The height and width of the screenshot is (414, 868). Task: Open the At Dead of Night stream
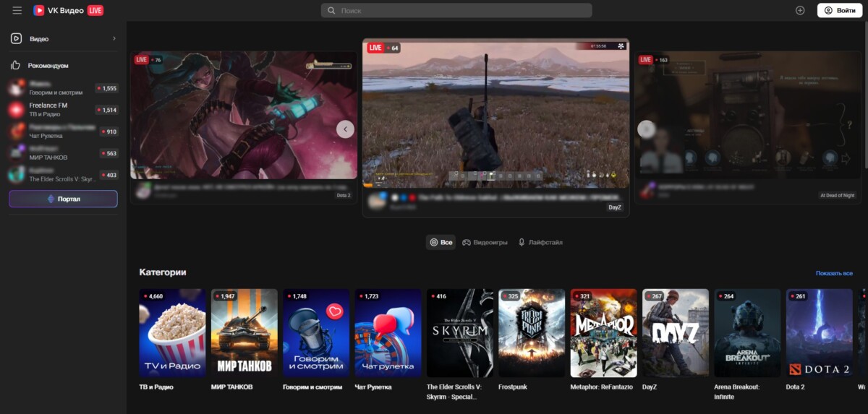coord(749,115)
